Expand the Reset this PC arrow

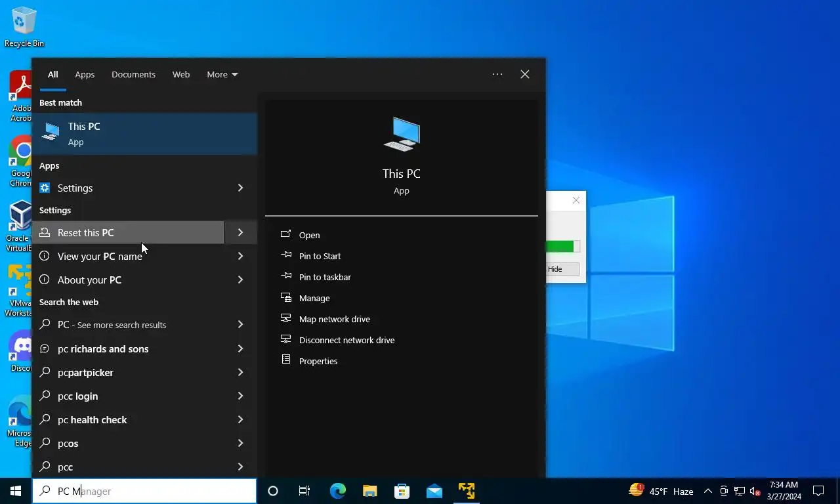pyautogui.click(x=240, y=232)
